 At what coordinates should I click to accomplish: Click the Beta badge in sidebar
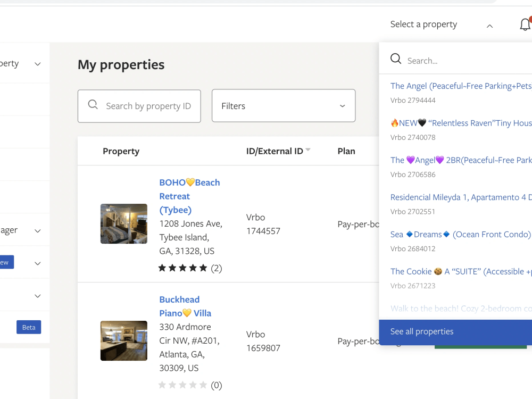point(29,327)
